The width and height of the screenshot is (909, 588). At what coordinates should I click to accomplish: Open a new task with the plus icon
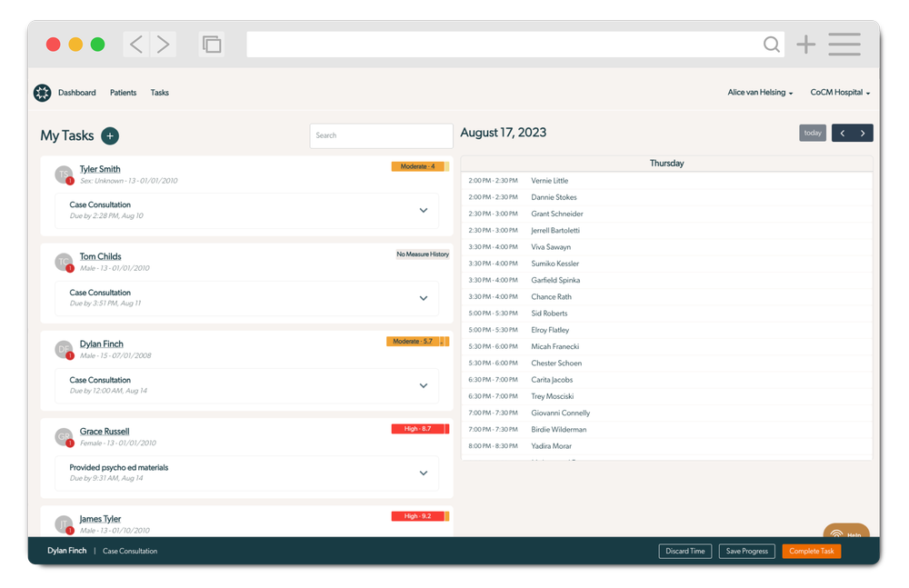coord(109,135)
